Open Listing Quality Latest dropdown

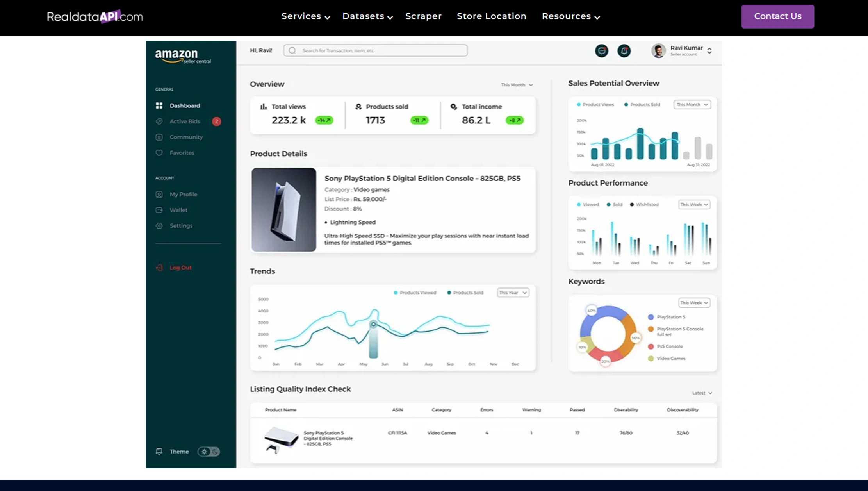(x=702, y=393)
